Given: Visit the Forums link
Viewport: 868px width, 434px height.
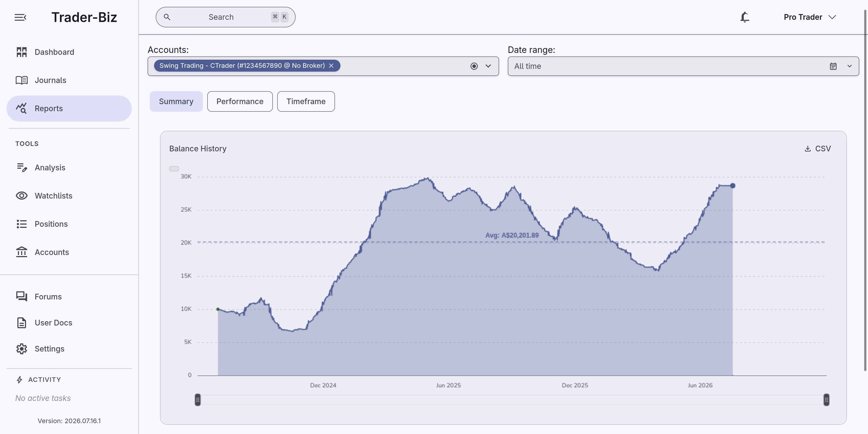Looking at the screenshot, I should (69, 296).
